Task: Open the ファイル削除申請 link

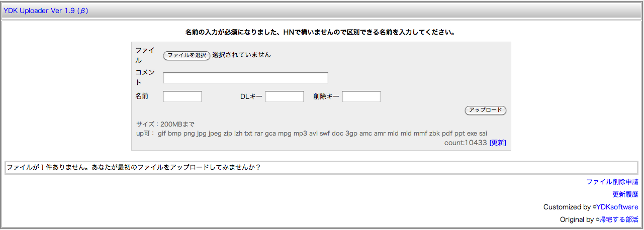Action: (612, 182)
